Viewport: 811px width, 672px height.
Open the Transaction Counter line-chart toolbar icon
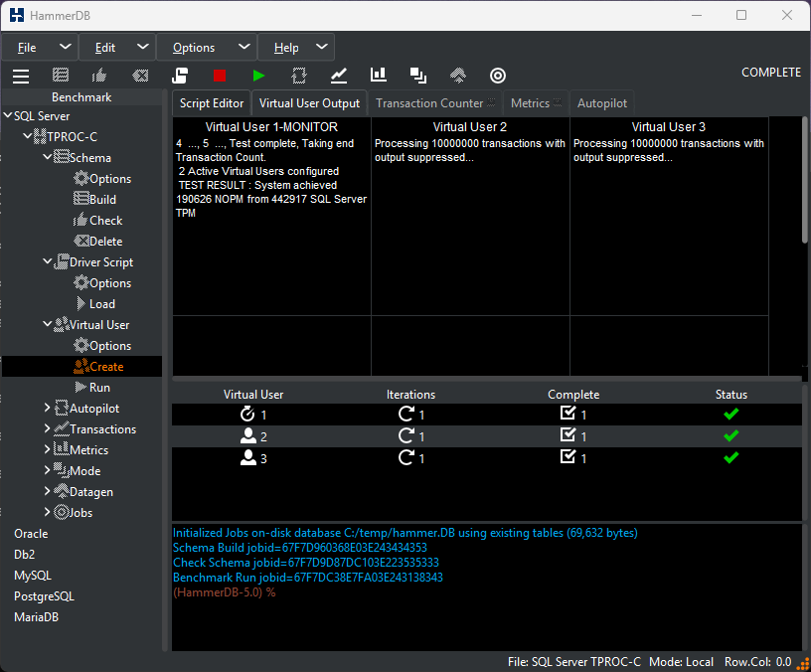click(x=339, y=76)
